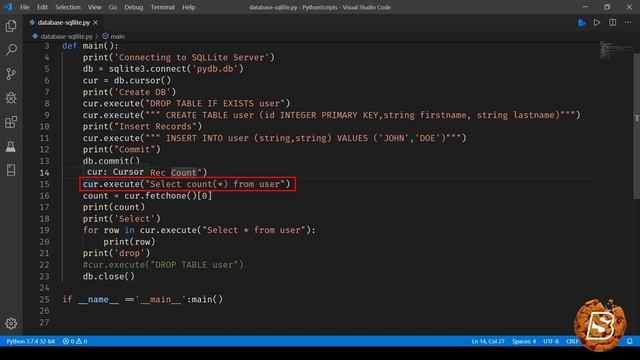Click the if __name__ == '__main__' line
640x360 pixels.
tap(142, 299)
